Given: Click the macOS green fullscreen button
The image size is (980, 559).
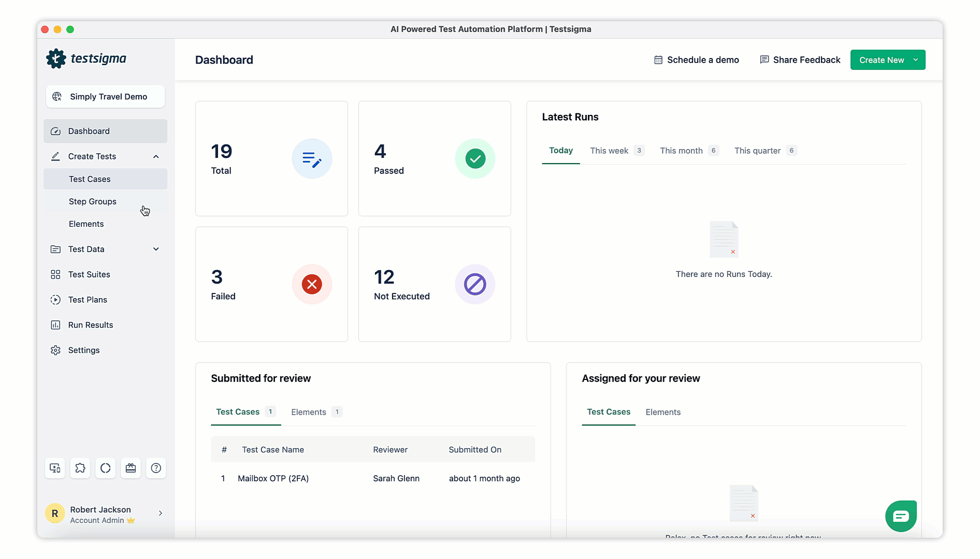Looking at the screenshot, I should 70,30.
